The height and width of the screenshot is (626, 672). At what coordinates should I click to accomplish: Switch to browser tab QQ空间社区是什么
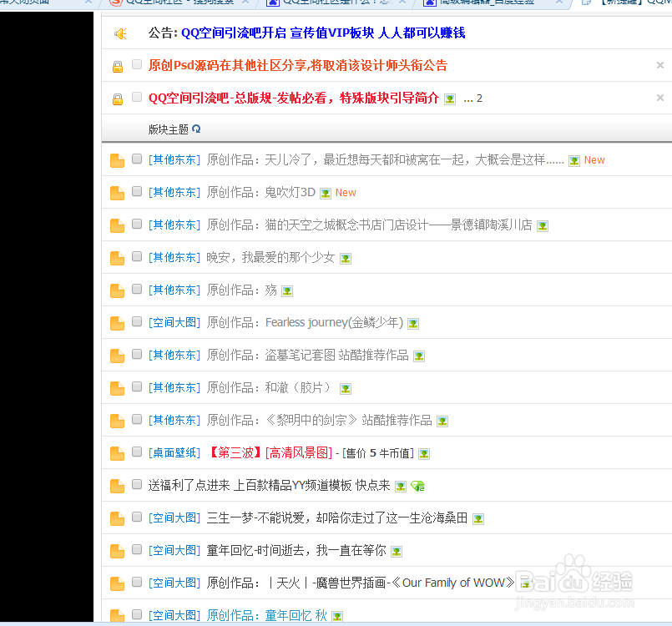[x=336, y=3]
